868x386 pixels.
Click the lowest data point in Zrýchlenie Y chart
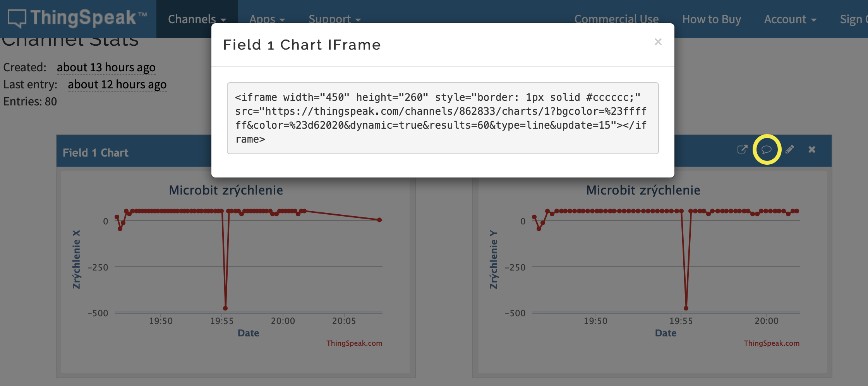pos(686,308)
